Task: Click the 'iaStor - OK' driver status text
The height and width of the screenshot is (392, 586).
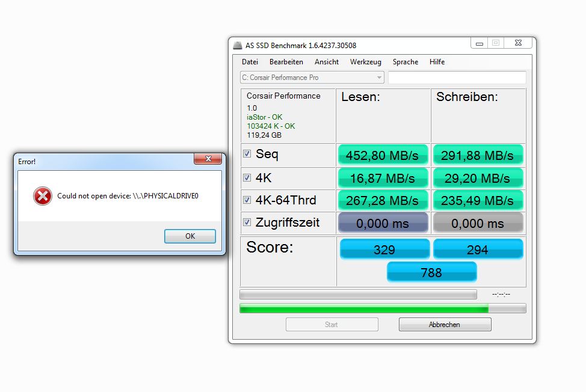Action: point(265,117)
